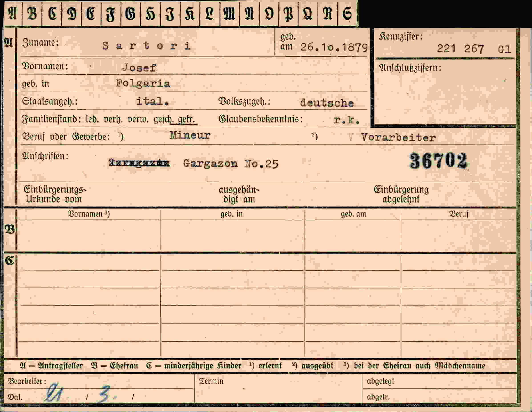Click the 'geb. in' column header in section B
The width and height of the screenshot is (532, 412).
click(x=231, y=214)
